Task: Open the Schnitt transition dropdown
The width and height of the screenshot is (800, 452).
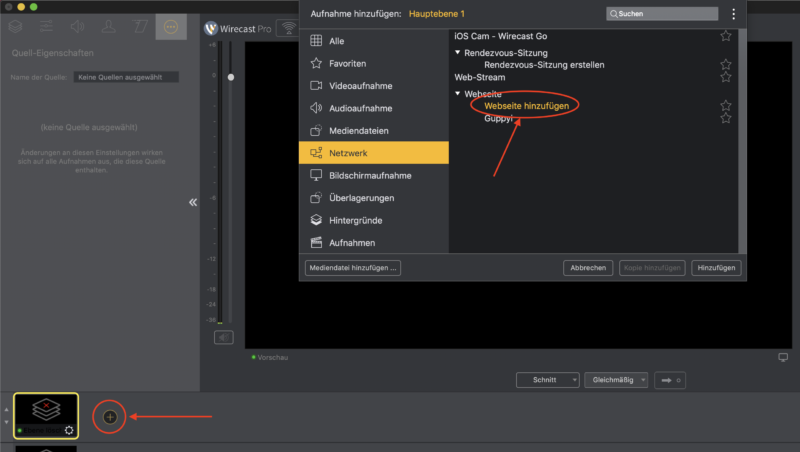Action: click(547, 380)
